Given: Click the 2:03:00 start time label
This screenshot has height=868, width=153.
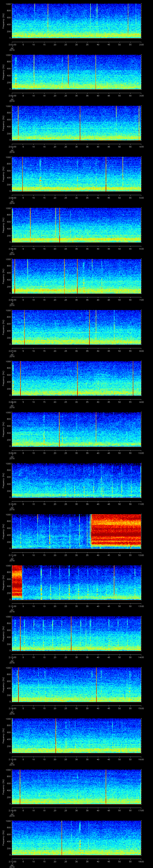Looking at the screenshot, I should tap(12, 147).
